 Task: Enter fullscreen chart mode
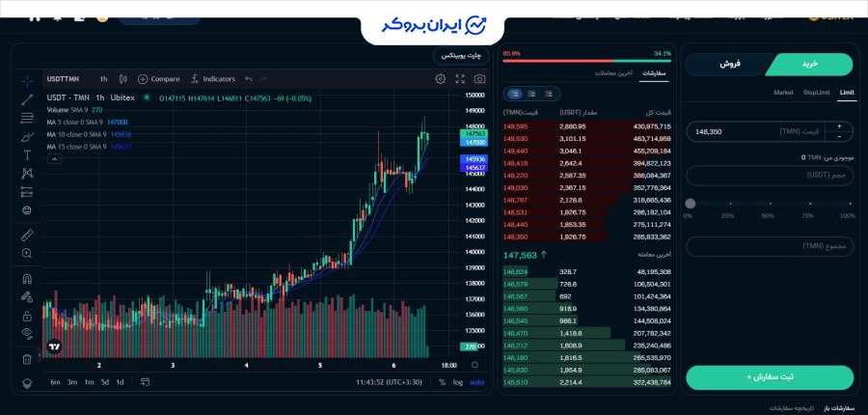point(460,79)
